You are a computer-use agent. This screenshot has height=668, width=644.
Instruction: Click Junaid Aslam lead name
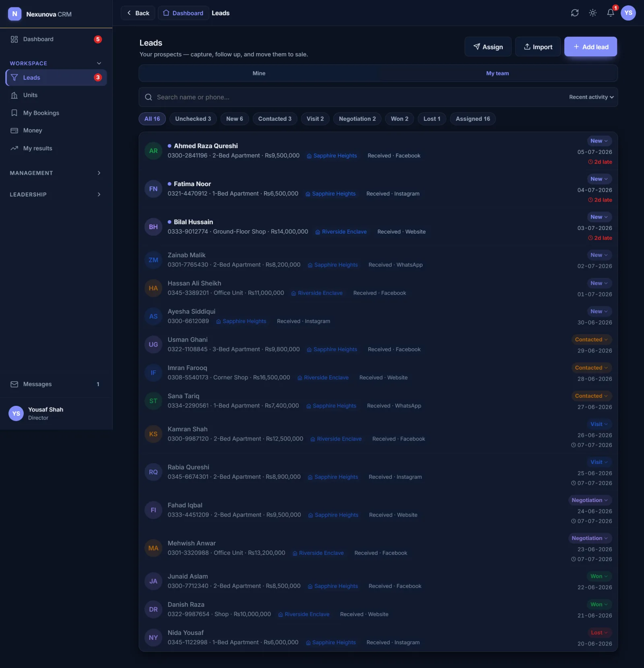coord(188,576)
